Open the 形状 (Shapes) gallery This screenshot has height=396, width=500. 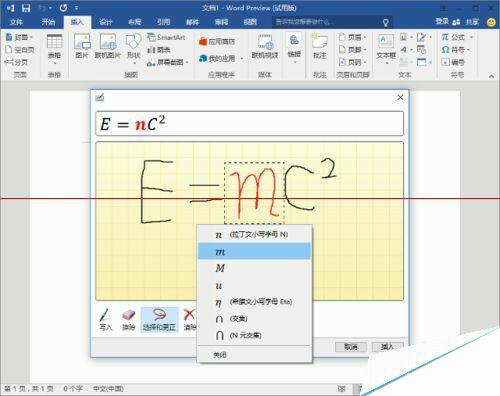click(x=133, y=49)
